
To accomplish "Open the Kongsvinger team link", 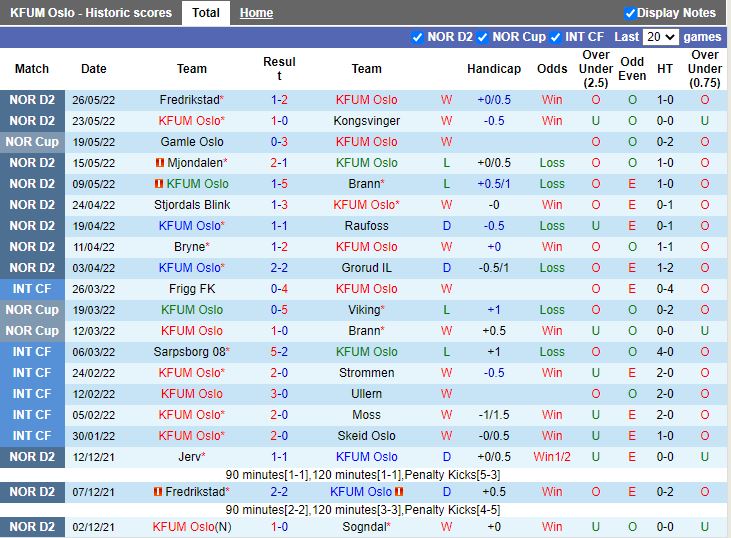I will point(366,121).
